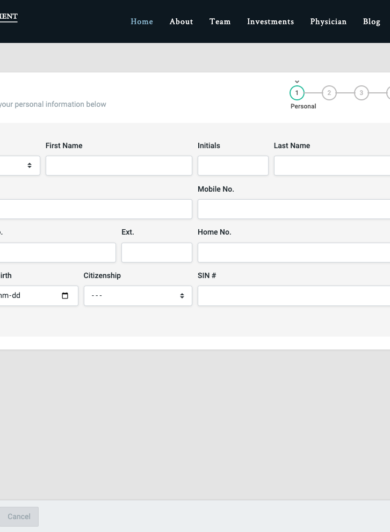Visit the Blog page
The height and width of the screenshot is (532, 390).
pyautogui.click(x=372, y=21)
